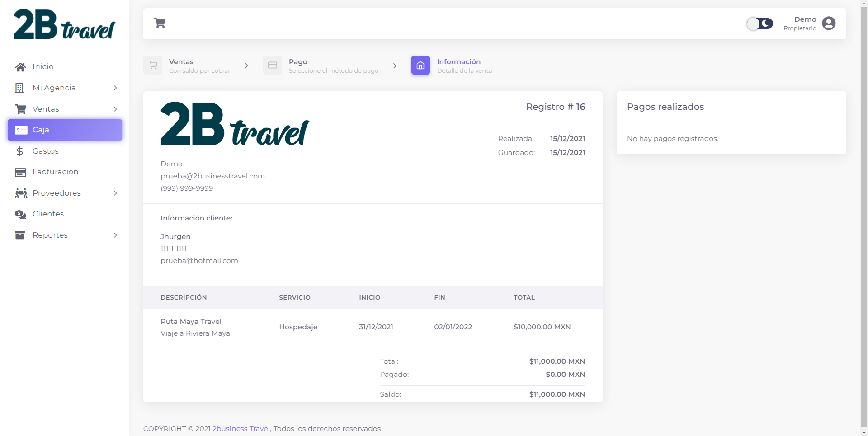The height and width of the screenshot is (436, 868).
Task: Open Ventas sidebar menu item
Action: click(x=65, y=109)
